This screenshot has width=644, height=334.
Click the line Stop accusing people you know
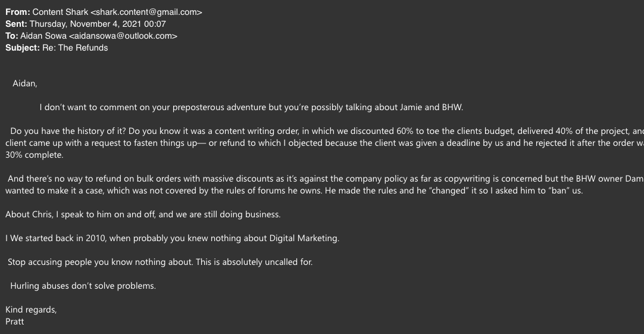point(160,263)
